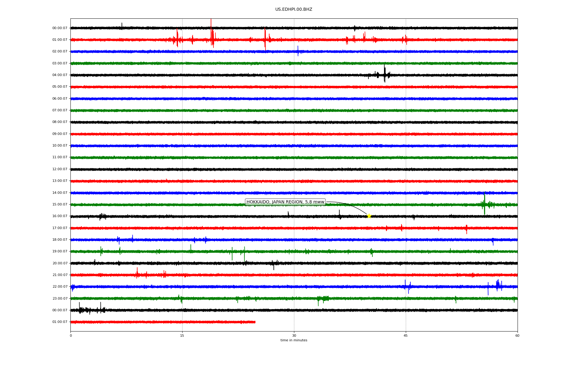Click the blue spike on the 02:00:07 trace
The height and width of the screenshot is (368, 588).
click(x=298, y=51)
